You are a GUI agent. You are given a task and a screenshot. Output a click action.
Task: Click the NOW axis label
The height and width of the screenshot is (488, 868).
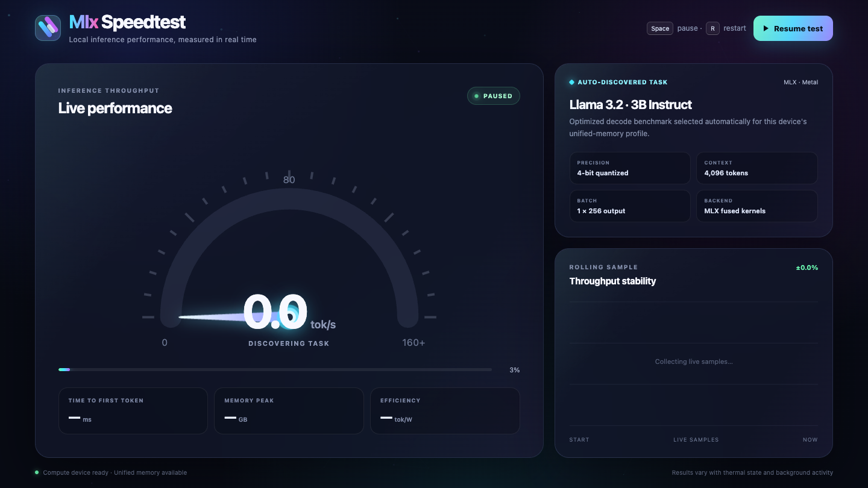810,440
